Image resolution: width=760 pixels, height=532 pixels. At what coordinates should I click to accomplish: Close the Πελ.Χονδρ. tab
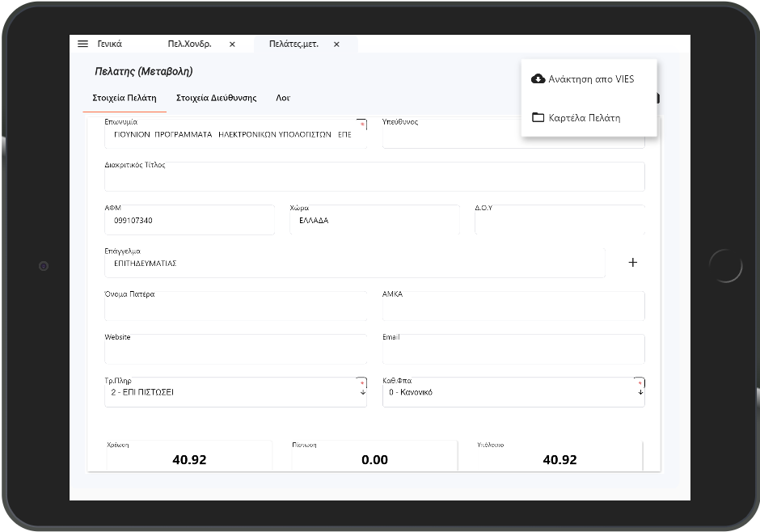coord(232,44)
